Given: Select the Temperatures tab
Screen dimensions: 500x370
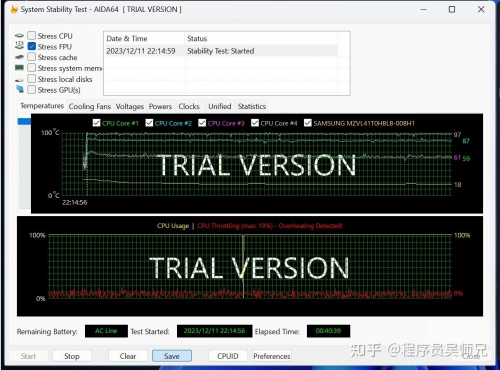Looking at the screenshot, I should point(42,106).
